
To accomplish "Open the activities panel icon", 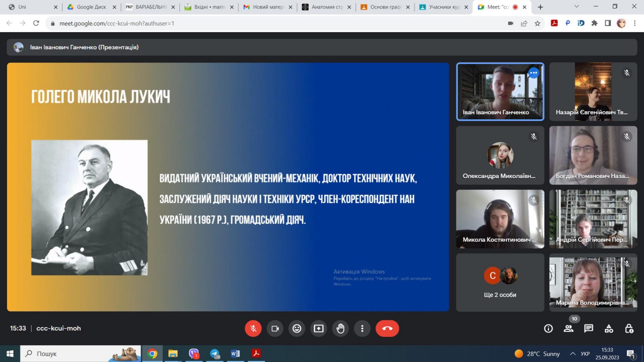I will pos(609,329).
